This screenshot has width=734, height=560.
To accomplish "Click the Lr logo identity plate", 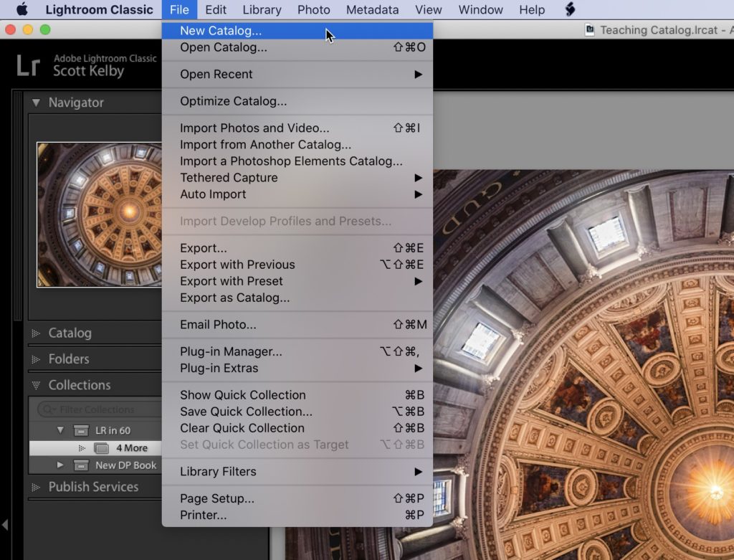I will [29, 65].
